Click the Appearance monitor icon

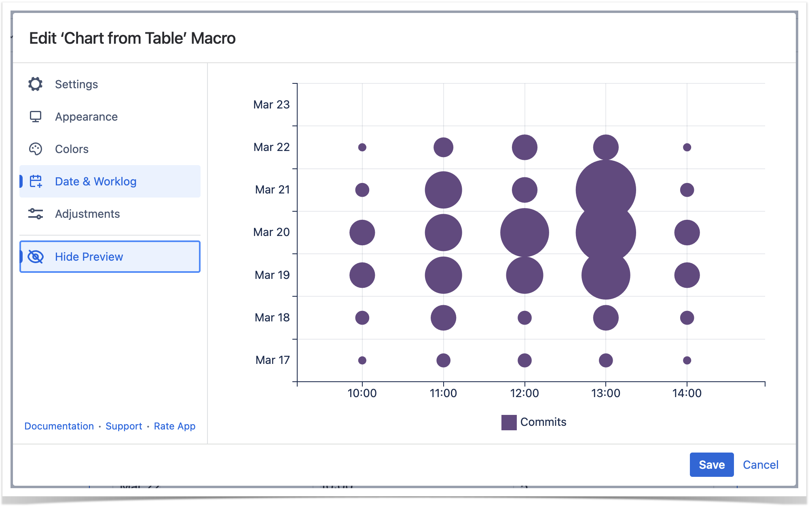(x=36, y=117)
